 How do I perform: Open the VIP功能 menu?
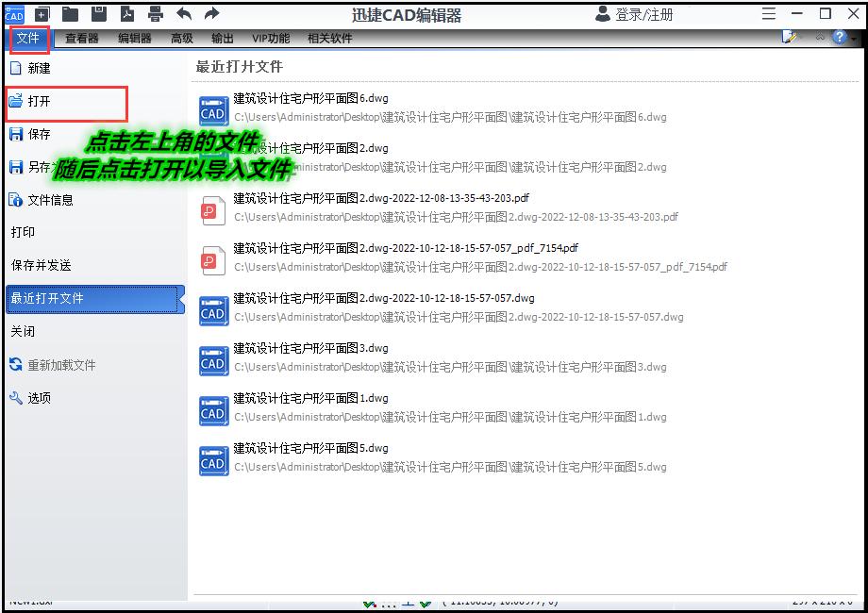point(271,38)
